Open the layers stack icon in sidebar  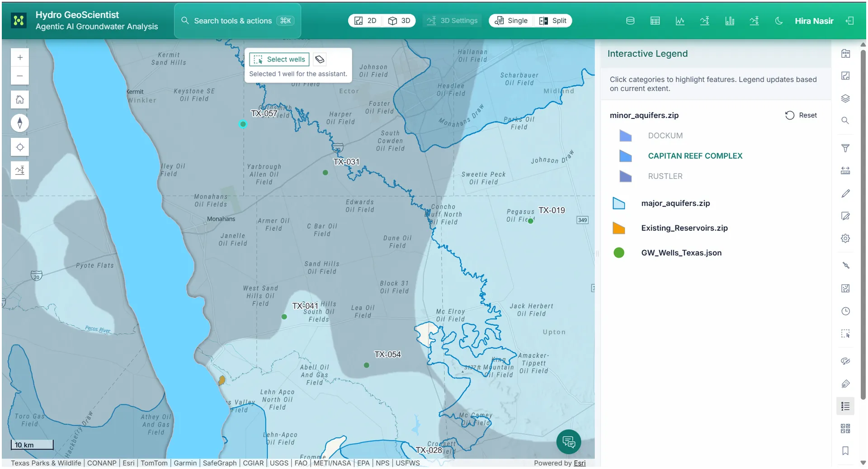click(x=845, y=98)
